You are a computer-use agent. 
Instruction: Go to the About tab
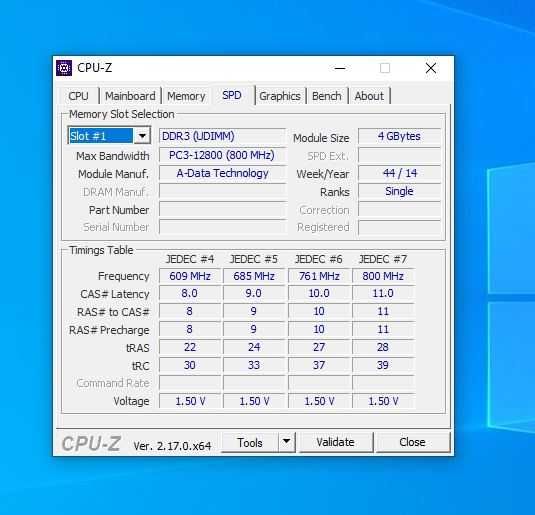pos(369,96)
